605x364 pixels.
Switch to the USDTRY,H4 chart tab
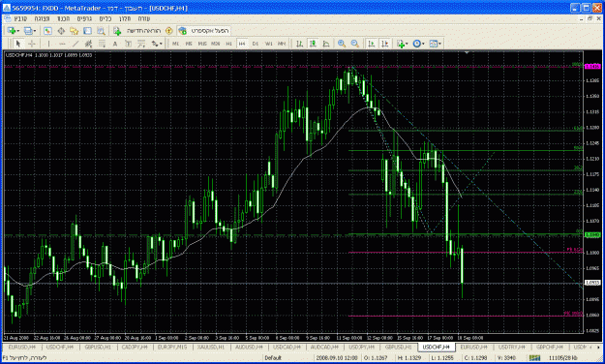(x=512, y=347)
